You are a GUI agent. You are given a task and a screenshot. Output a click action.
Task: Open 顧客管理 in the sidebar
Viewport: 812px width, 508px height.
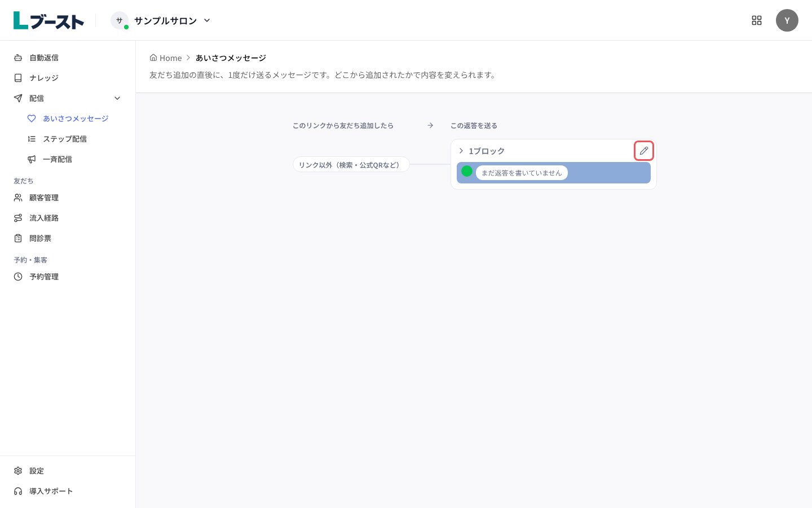pyautogui.click(x=68, y=198)
